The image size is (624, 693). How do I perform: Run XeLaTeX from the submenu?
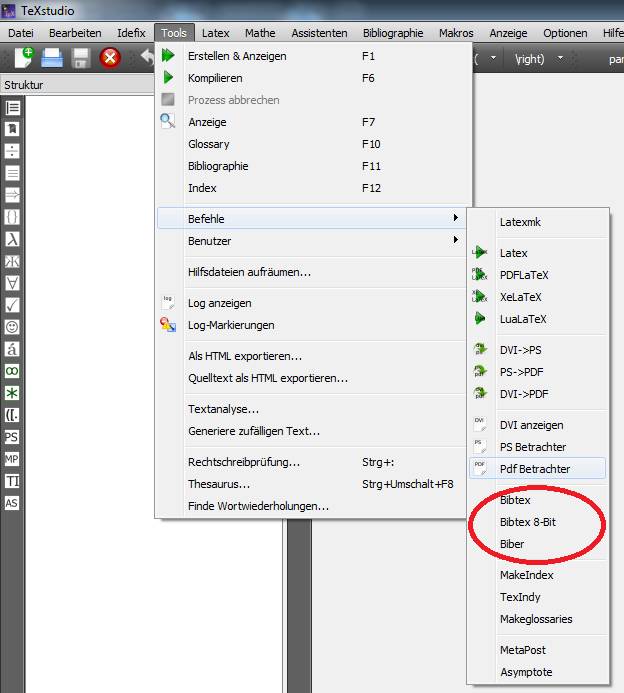pos(538,297)
